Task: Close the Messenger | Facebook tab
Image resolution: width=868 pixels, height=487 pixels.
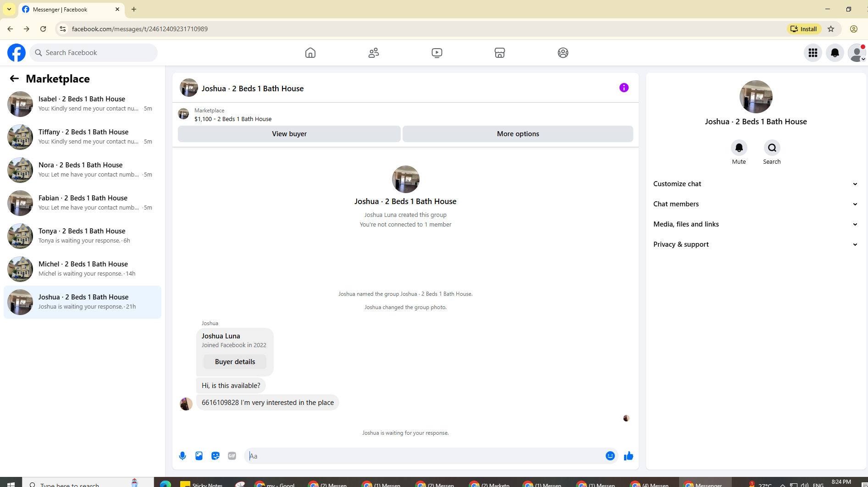Action: coord(117,9)
